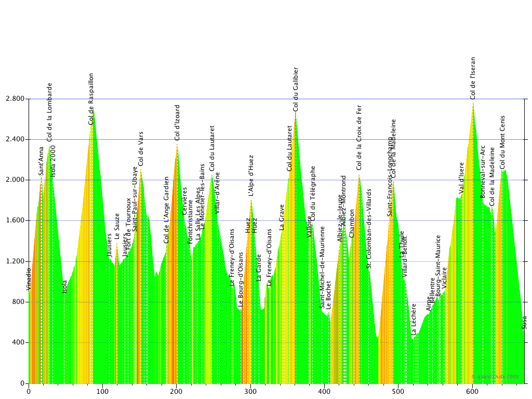Select the Bonneval-sur-Arc label
The height and width of the screenshot is (399, 532).
click(483, 171)
